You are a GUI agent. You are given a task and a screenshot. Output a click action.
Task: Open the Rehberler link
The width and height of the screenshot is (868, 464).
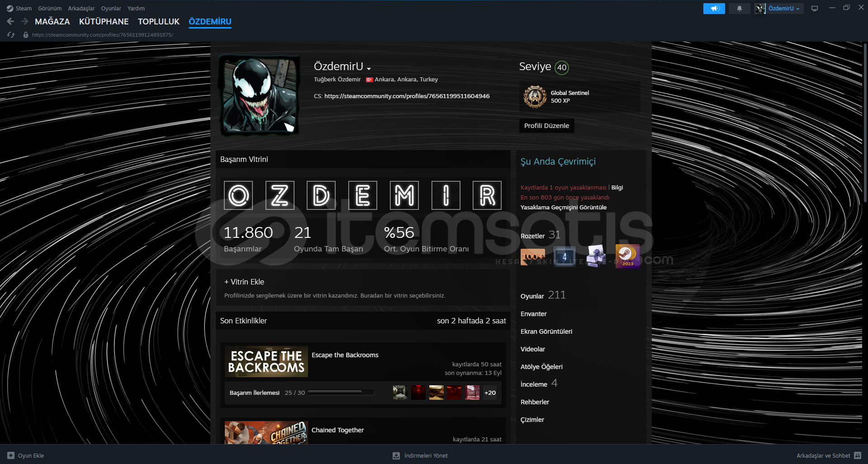coord(535,402)
